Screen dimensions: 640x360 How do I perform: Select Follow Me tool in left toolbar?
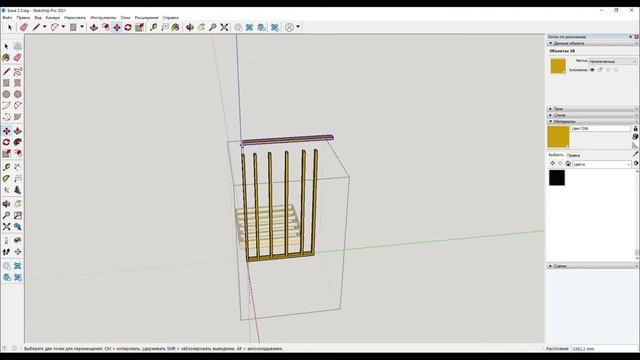click(18, 142)
